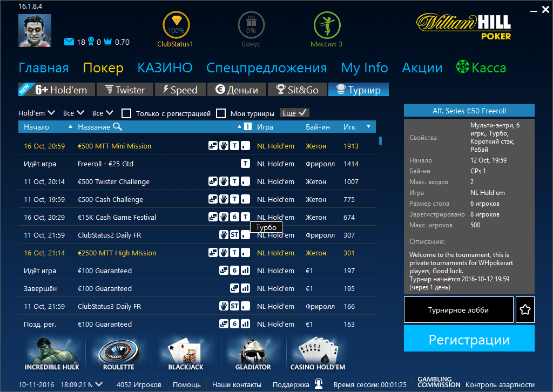Switch to the КАЗИНО section

pos(165,67)
